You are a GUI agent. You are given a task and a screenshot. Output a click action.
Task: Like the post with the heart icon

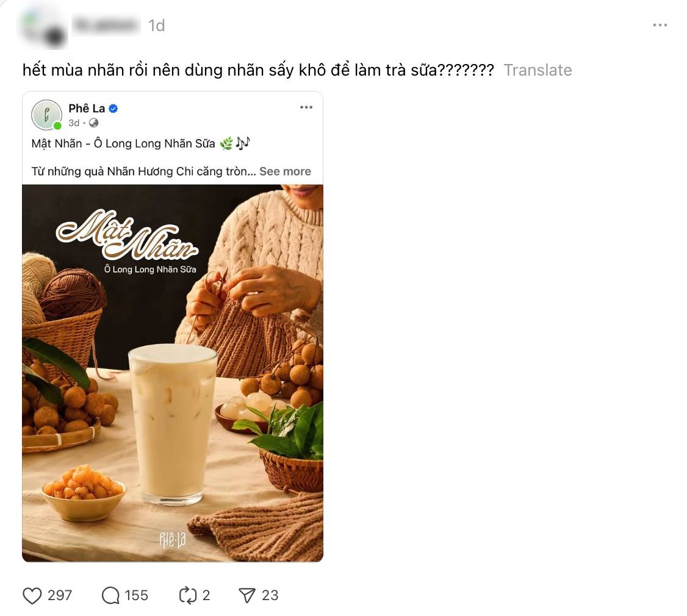coord(32,595)
